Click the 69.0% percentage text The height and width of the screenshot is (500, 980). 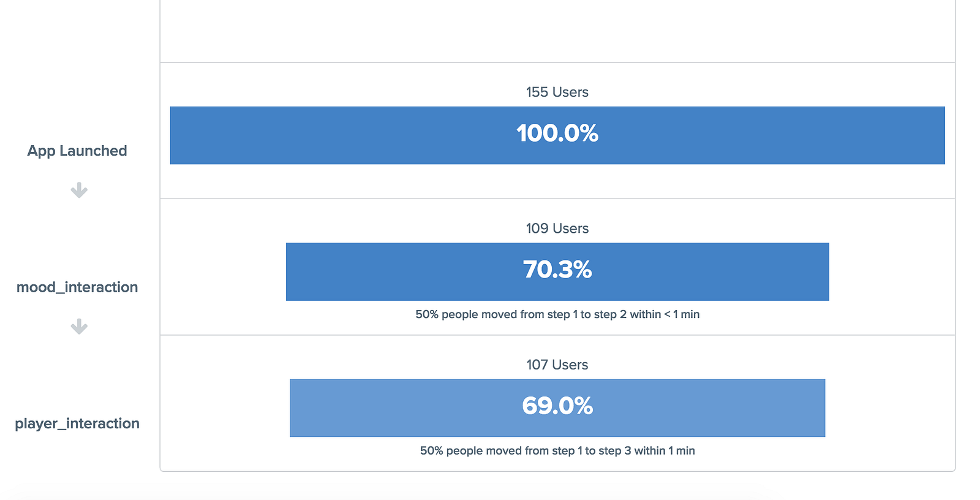[557, 406]
